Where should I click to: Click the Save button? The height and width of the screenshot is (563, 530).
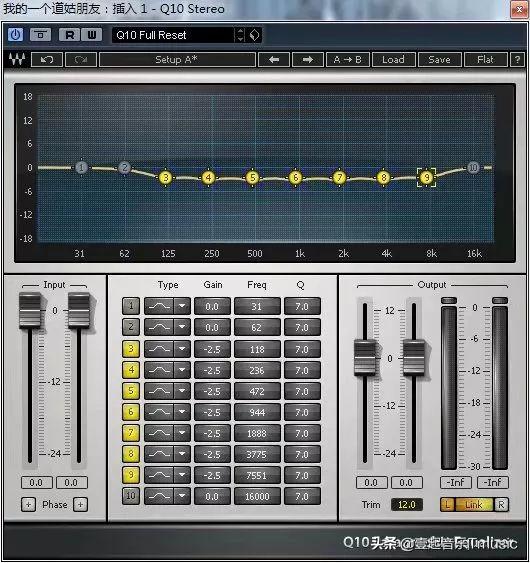(440, 60)
